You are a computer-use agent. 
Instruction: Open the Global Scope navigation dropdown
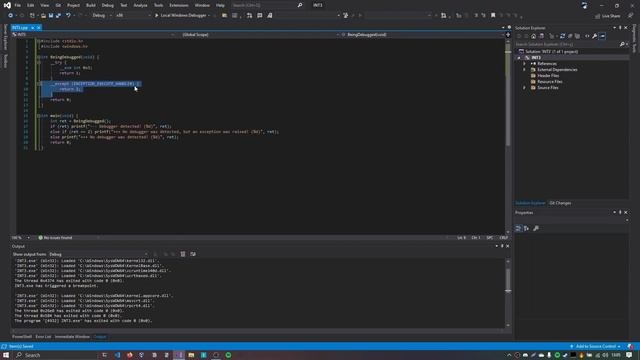(259, 35)
